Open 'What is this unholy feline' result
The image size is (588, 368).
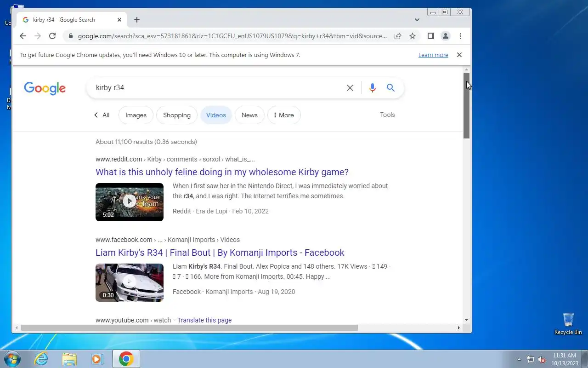coord(222,172)
